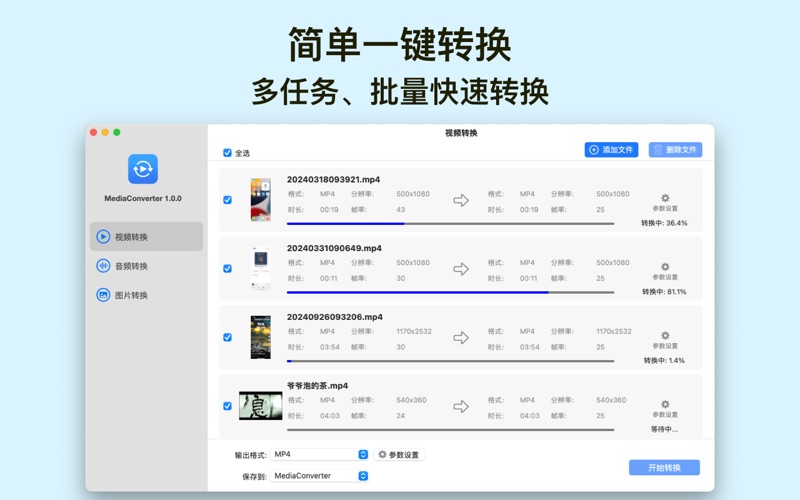Click the status text 转换中: 81.1%
Image resolution: width=800 pixels, height=500 pixels.
(x=664, y=292)
